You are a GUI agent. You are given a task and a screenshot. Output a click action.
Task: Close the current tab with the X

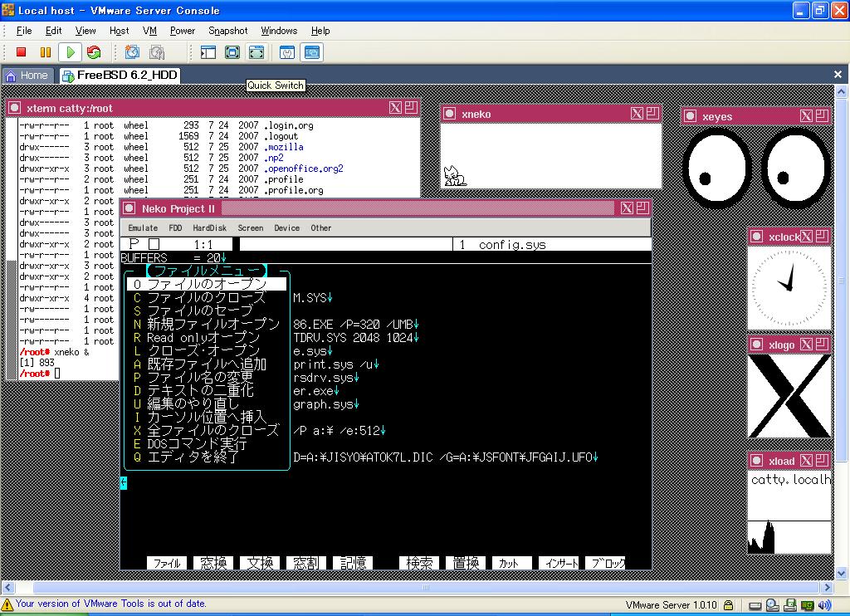point(838,74)
